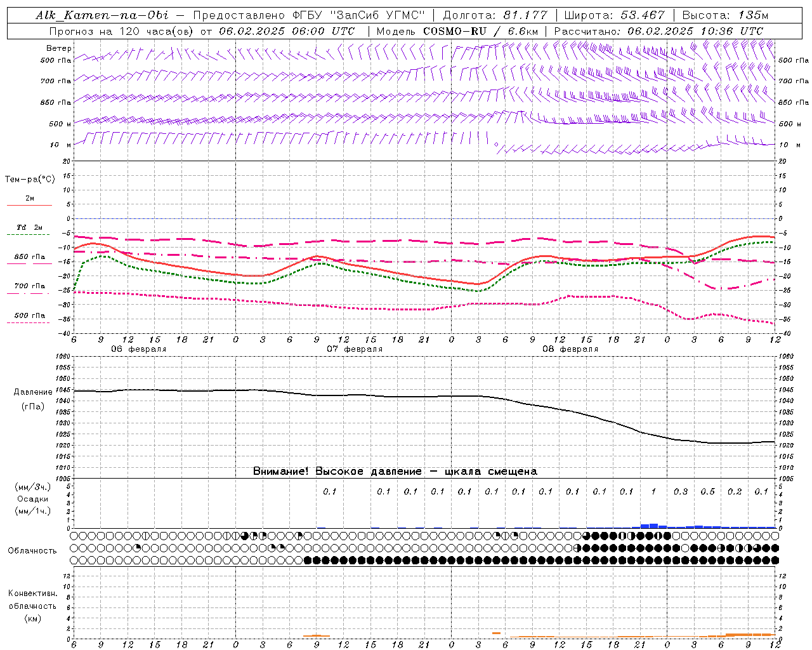Select the (мм/1ч.) units label

32,511
